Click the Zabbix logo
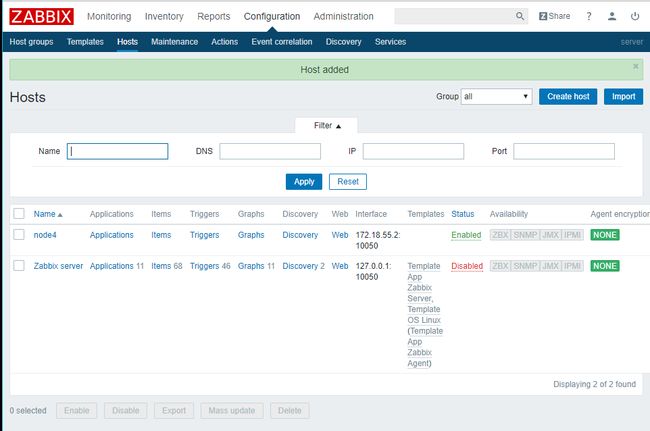This screenshot has height=431, width=650. point(41,17)
